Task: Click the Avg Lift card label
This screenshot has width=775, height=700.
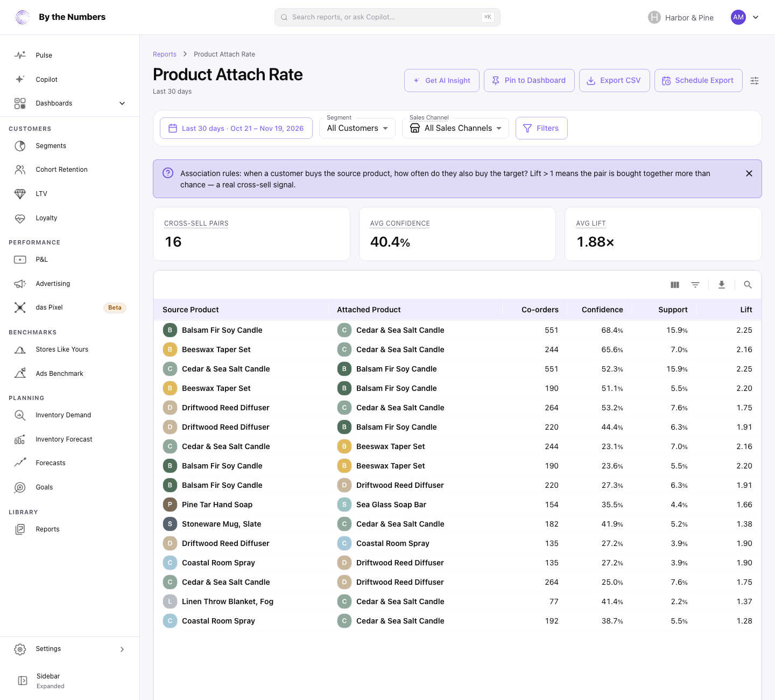Action: (x=591, y=223)
